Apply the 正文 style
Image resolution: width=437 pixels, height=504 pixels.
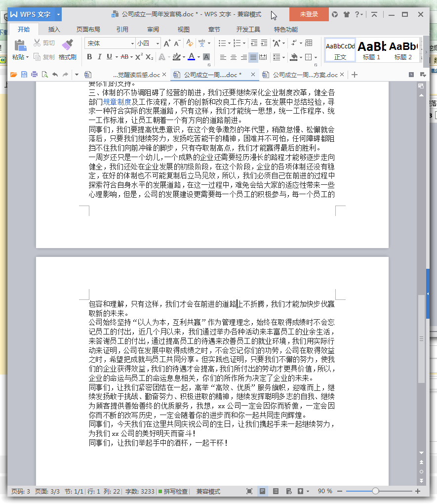point(340,50)
